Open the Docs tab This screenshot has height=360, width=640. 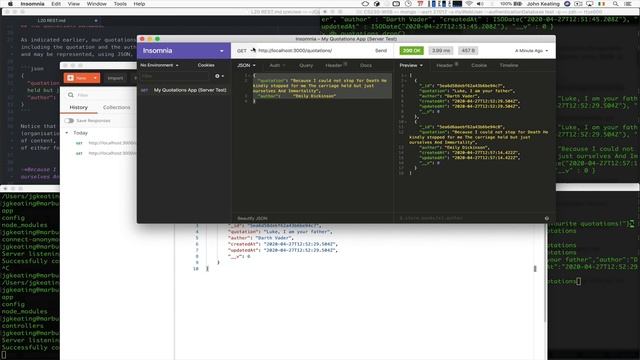pos(366,65)
